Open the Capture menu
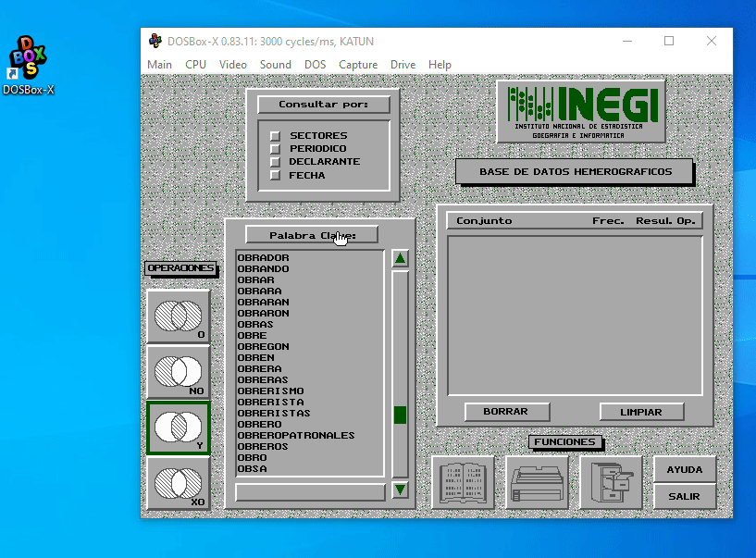 (x=358, y=65)
